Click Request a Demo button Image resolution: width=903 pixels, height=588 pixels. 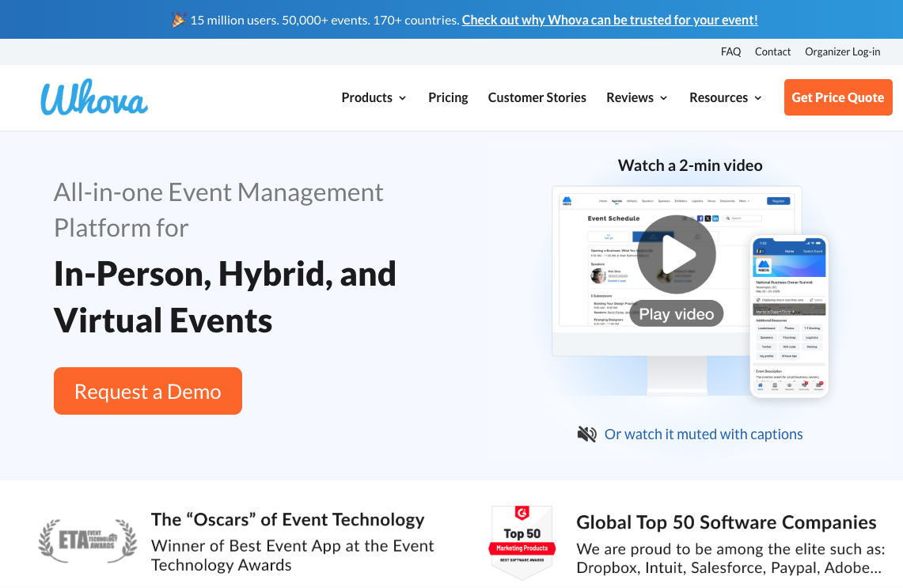(148, 391)
